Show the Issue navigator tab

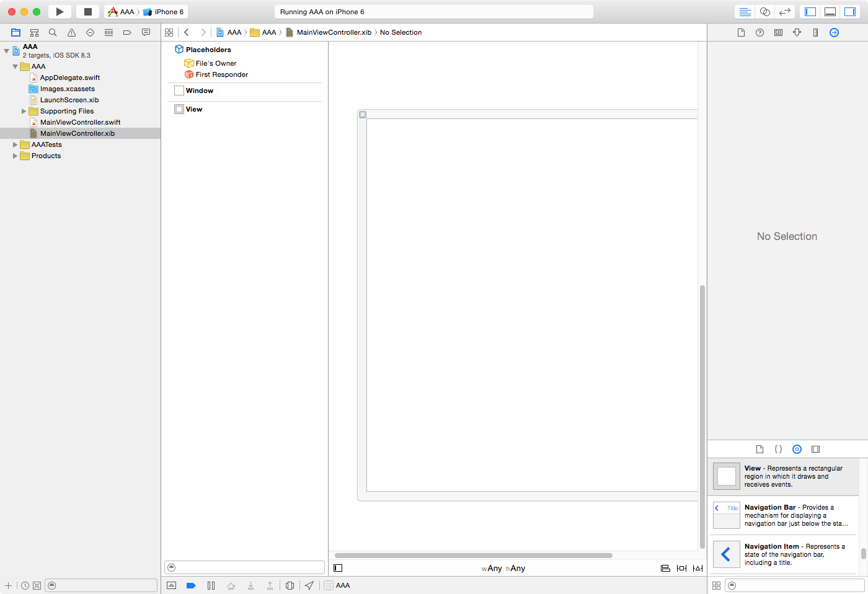(x=71, y=32)
